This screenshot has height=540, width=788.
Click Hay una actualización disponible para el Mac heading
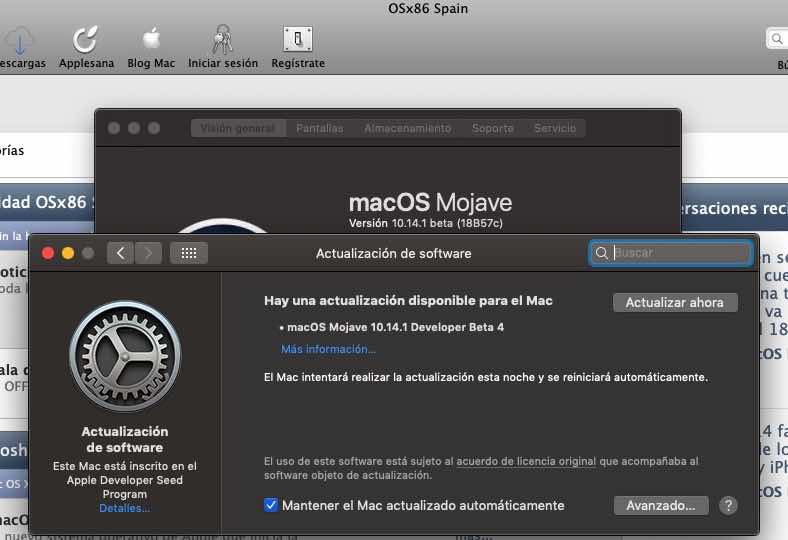408,300
